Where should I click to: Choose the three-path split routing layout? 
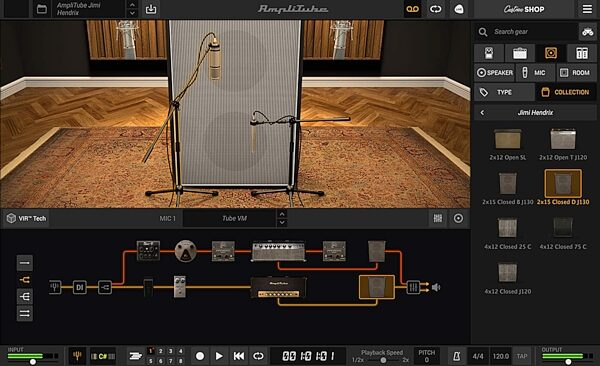coord(24,297)
